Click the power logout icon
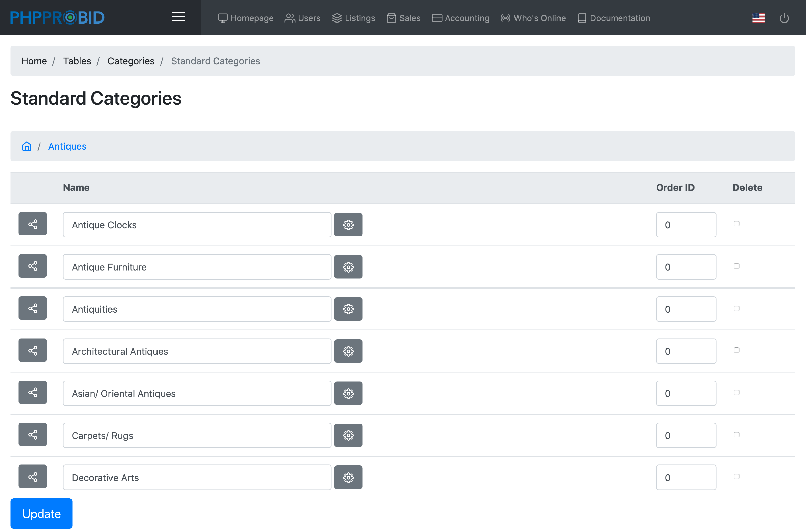 784,18
